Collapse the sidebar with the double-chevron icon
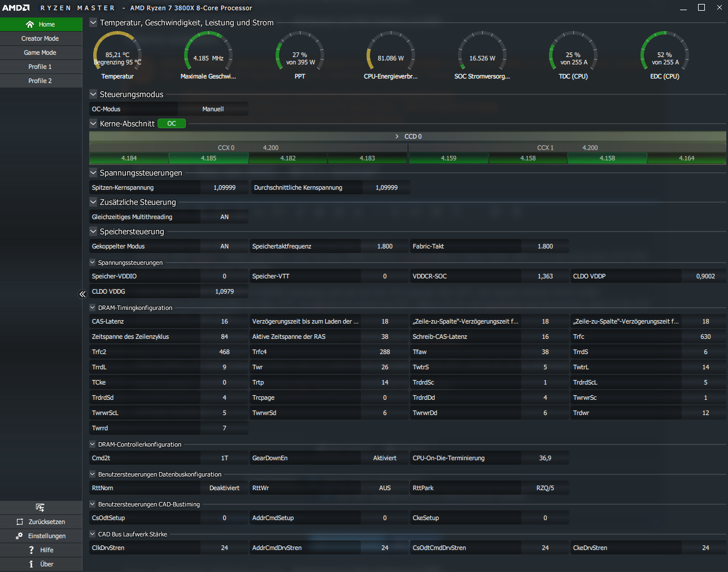The image size is (728, 572). (x=82, y=294)
